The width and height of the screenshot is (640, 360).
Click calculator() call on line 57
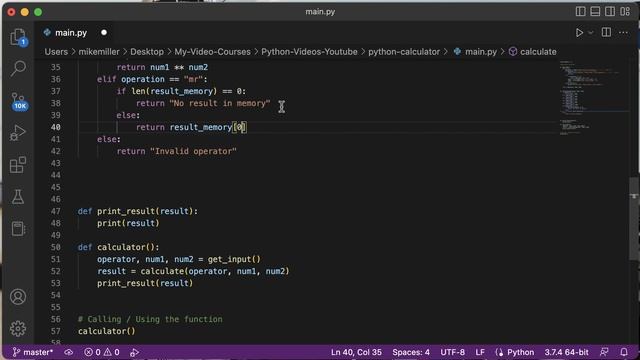point(107,331)
